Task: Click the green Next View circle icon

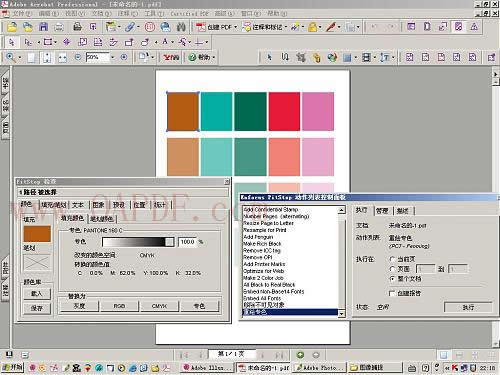Action: tap(300, 355)
